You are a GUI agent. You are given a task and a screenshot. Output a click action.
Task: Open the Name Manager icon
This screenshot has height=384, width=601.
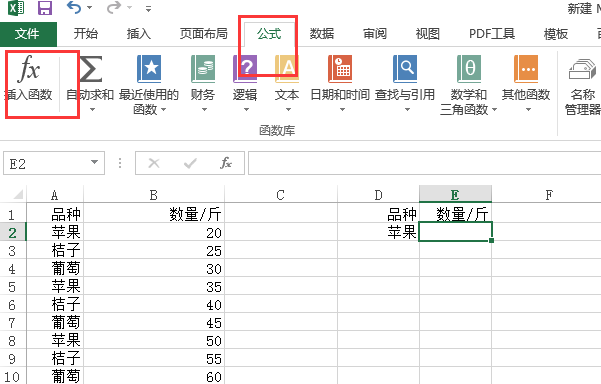coord(583,69)
